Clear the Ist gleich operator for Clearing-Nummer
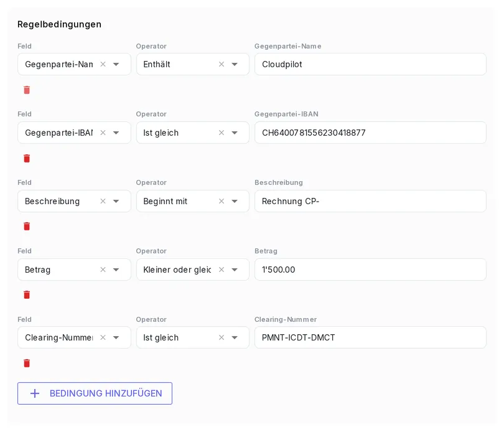The image size is (504, 432). pos(222,337)
